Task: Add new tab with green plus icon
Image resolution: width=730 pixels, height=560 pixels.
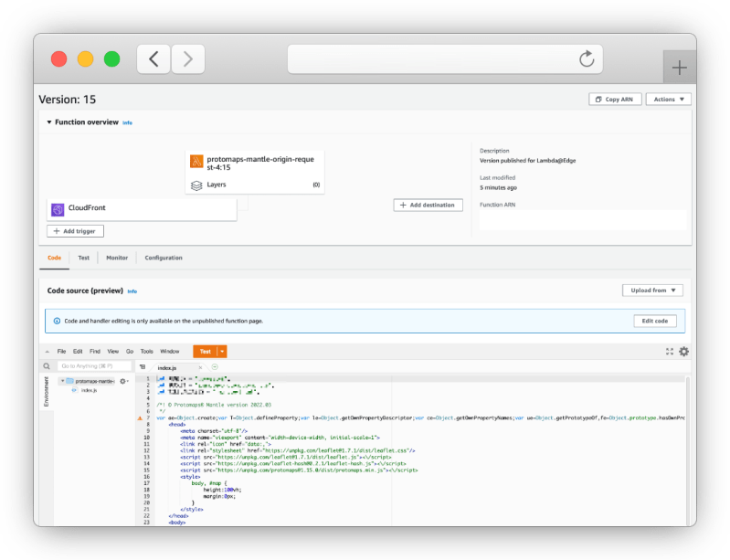Action: tap(215, 367)
